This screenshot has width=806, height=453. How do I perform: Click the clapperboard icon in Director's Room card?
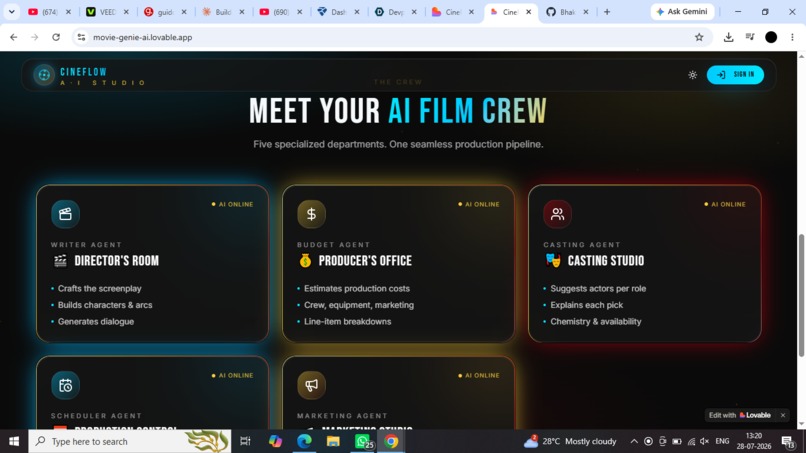point(65,214)
